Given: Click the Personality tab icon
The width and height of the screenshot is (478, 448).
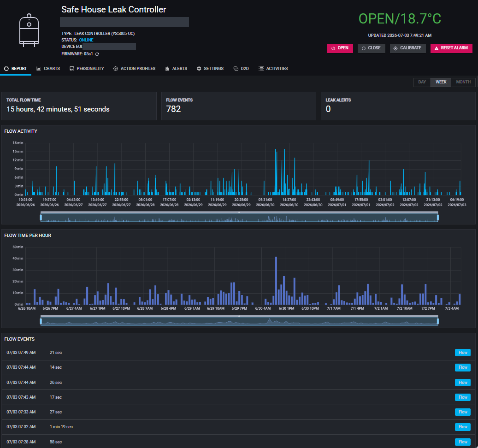Looking at the screenshot, I should click(x=72, y=69).
